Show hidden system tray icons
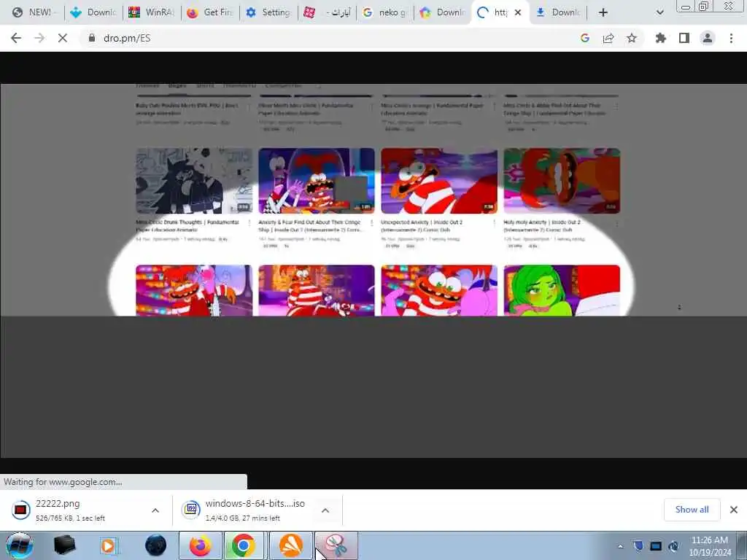Screen dimensions: 747x560 (620, 546)
